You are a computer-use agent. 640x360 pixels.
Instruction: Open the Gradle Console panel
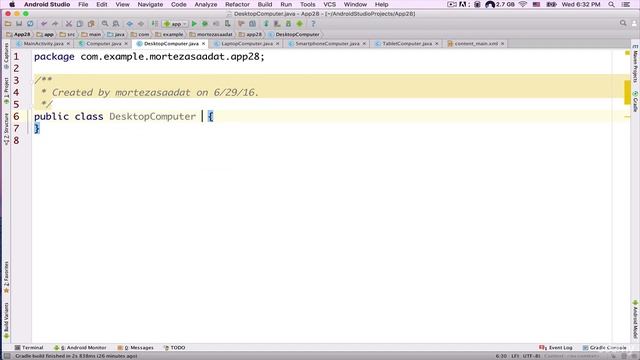click(604, 348)
